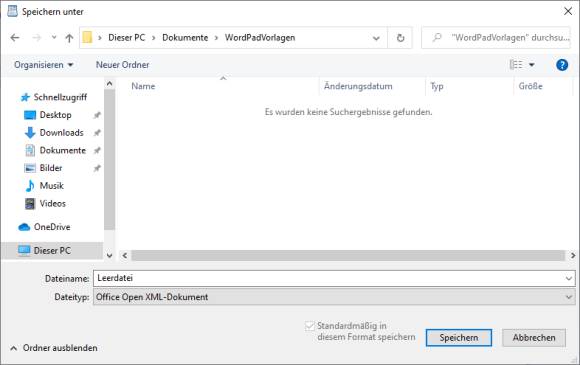This screenshot has height=365, width=580.
Task: Click the pin icon next to Dokumente
Action: [97, 151]
